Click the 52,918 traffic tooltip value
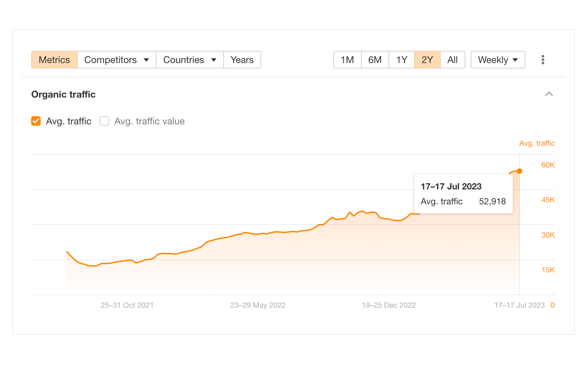The height and width of the screenshot is (368, 588). [492, 201]
